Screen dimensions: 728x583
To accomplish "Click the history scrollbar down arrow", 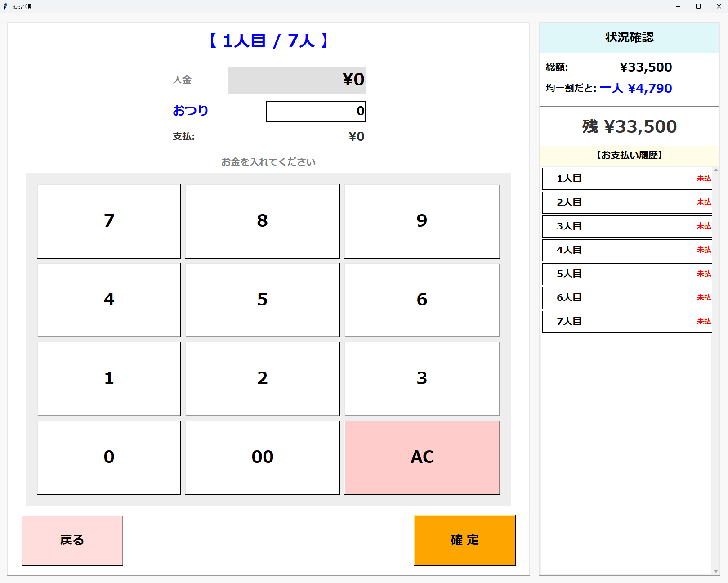I will click(716, 571).
